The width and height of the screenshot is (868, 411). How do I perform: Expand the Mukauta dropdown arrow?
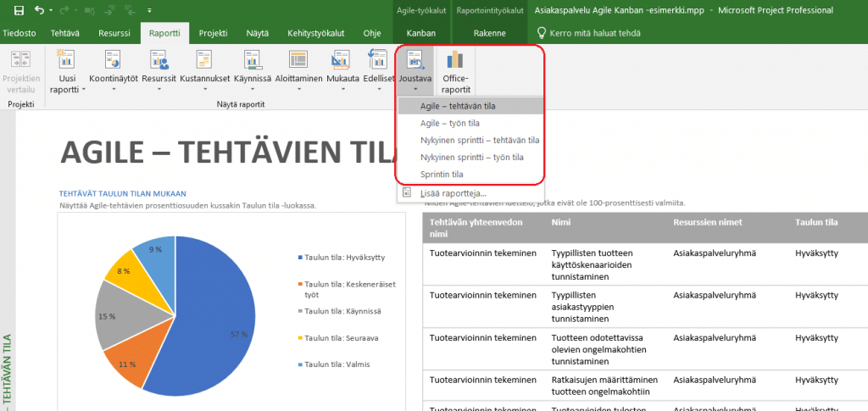pos(342,89)
